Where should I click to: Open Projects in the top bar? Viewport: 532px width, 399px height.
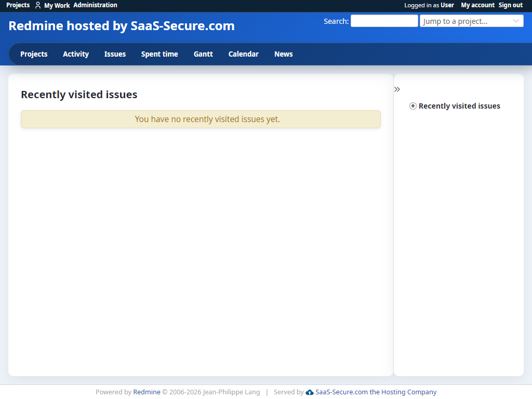click(18, 5)
